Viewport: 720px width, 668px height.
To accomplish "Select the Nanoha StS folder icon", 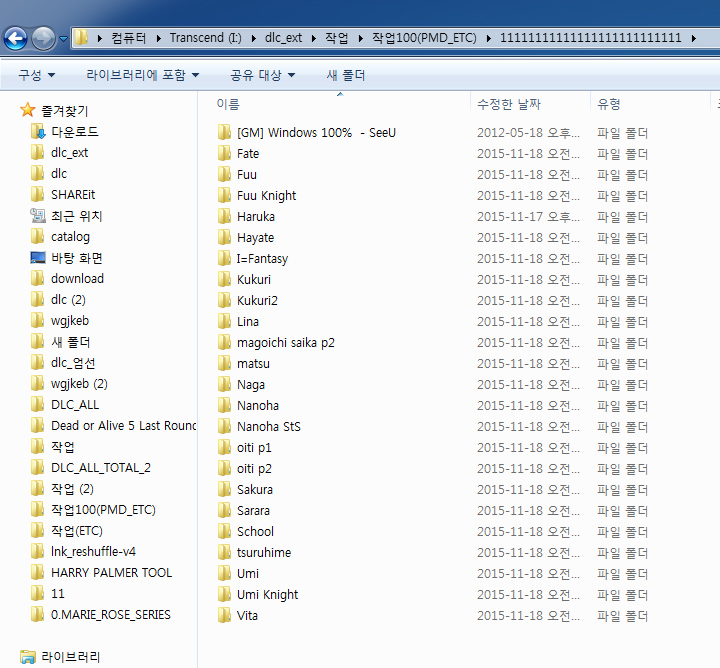I will tap(224, 427).
